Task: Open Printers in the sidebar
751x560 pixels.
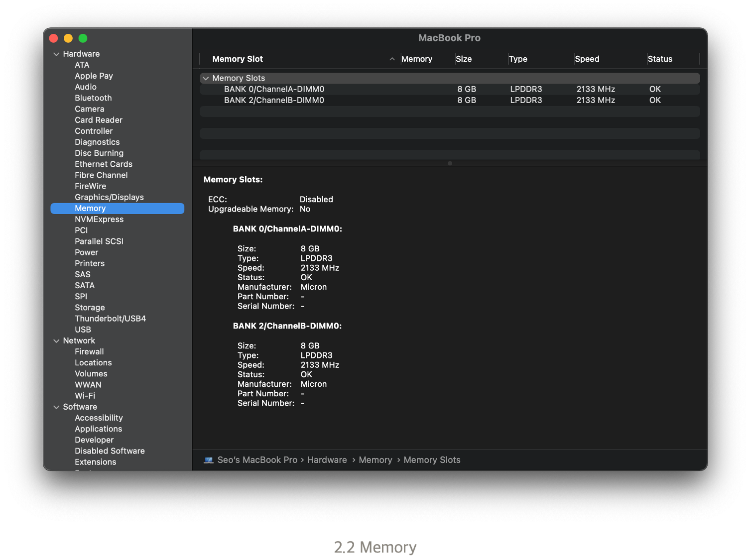Action: [x=90, y=263]
